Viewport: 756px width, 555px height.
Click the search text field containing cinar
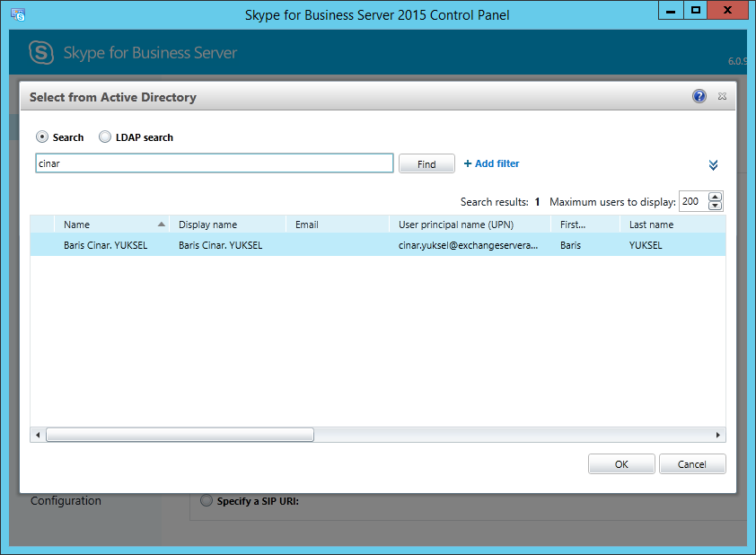215,163
